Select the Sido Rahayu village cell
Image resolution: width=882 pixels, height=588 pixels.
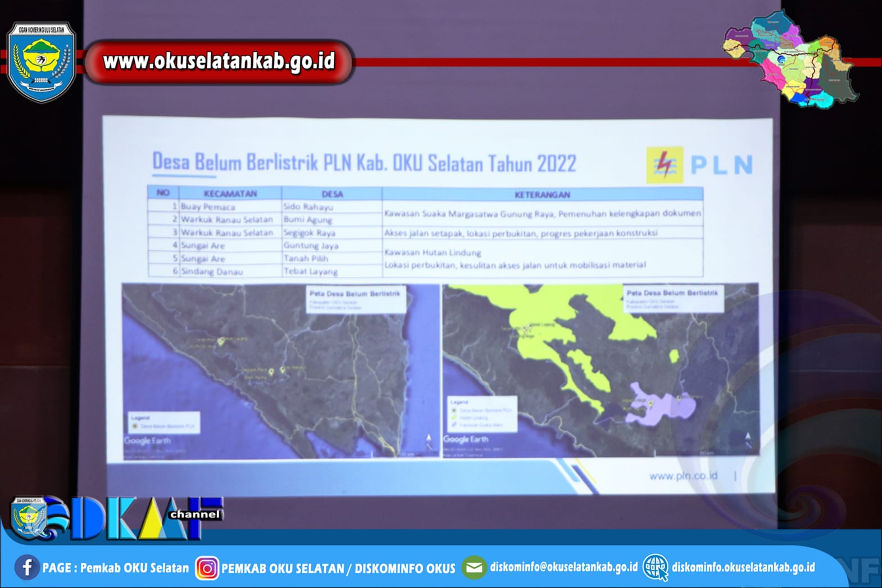(x=308, y=207)
